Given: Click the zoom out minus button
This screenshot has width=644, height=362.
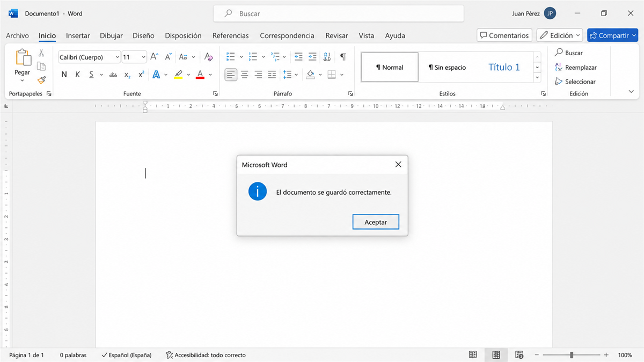Looking at the screenshot, I should 536,355.
